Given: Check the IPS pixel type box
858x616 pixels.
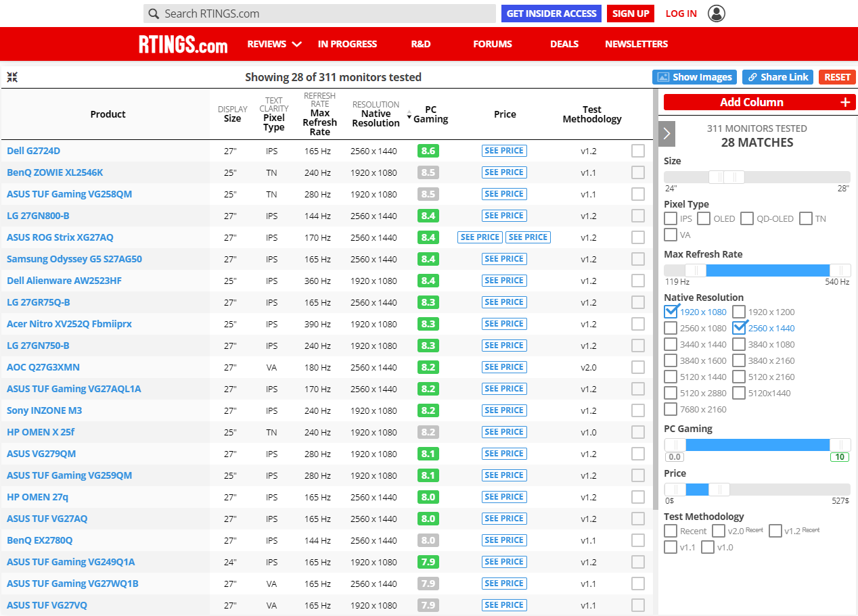Looking at the screenshot, I should coord(671,218).
